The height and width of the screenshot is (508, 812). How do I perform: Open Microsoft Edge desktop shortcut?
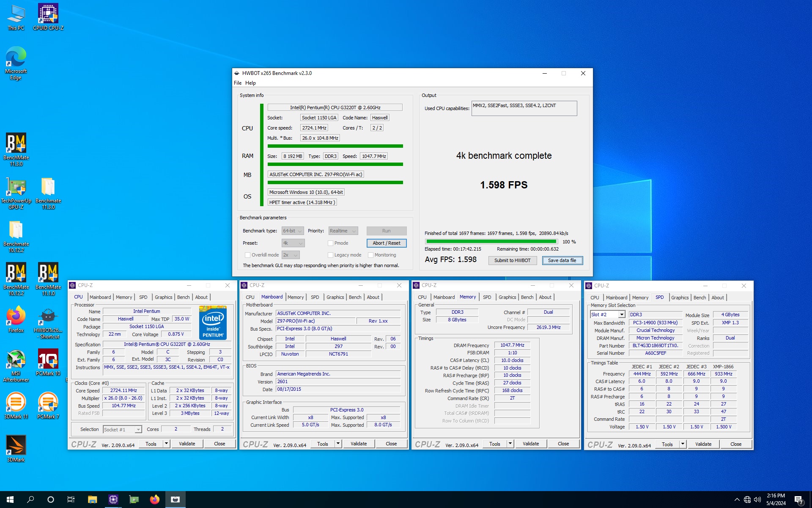pos(16,63)
